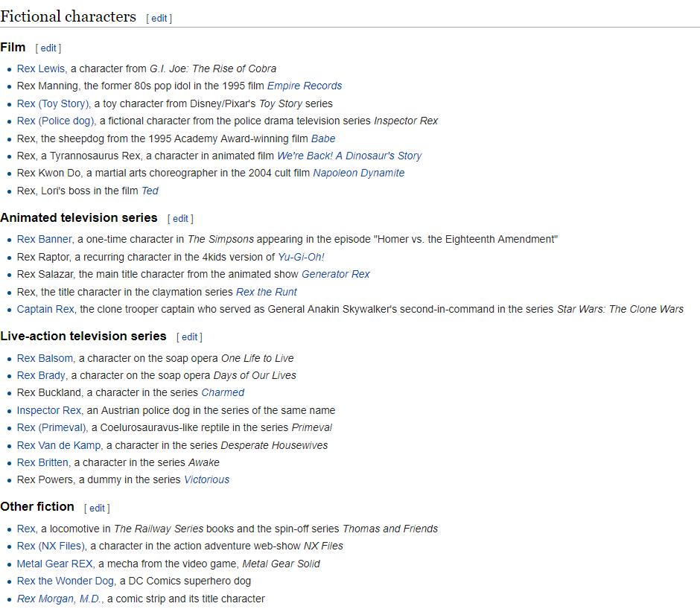700x609 pixels.
Task: Follow the Rex Britten link
Action: (x=42, y=462)
